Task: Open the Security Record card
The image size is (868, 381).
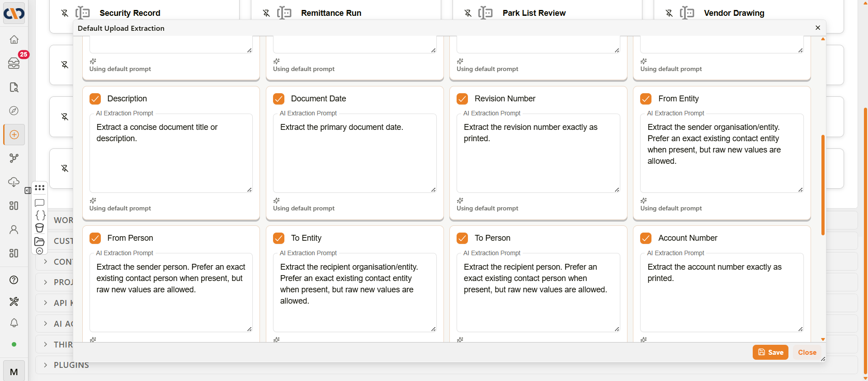Action: tap(144, 13)
